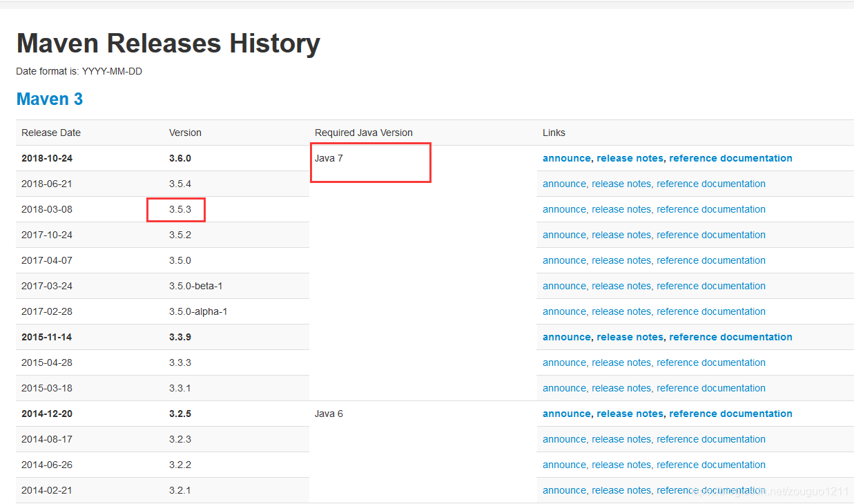The height and width of the screenshot is (504, 854).
Task: Open announce link for 3.5.0-beta-1
Action: [x=564, y=286]
